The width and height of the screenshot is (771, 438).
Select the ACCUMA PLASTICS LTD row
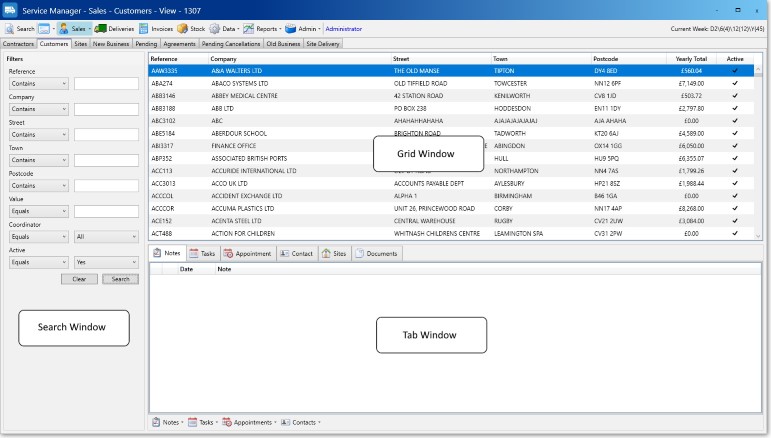click(x=451, y=208)
